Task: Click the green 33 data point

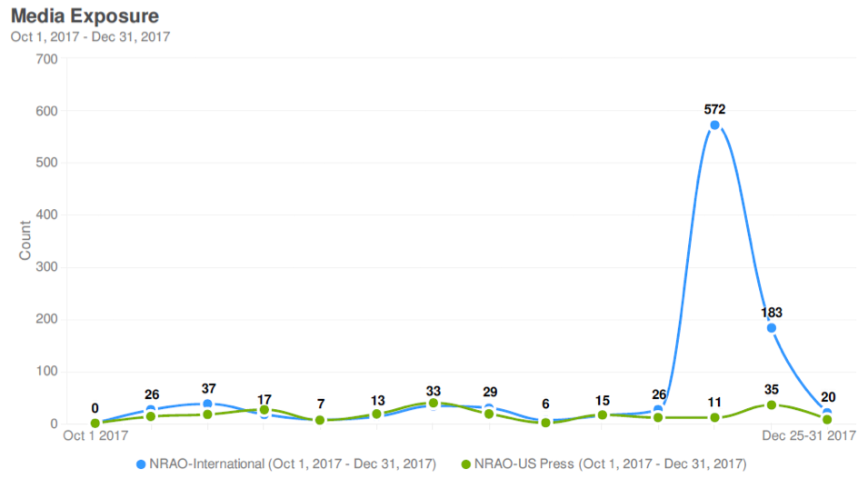Action: [434, 403]
